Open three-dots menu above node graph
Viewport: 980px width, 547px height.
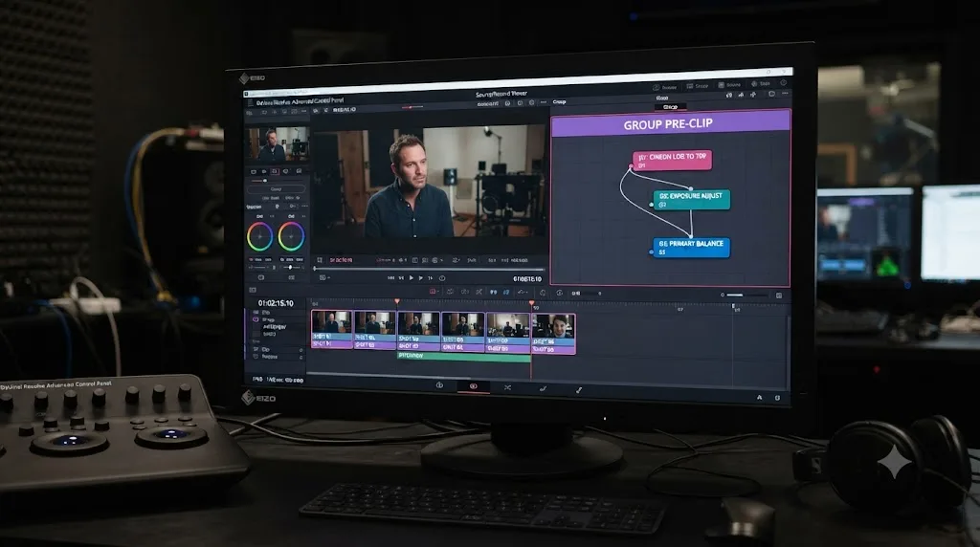[785, 93]
